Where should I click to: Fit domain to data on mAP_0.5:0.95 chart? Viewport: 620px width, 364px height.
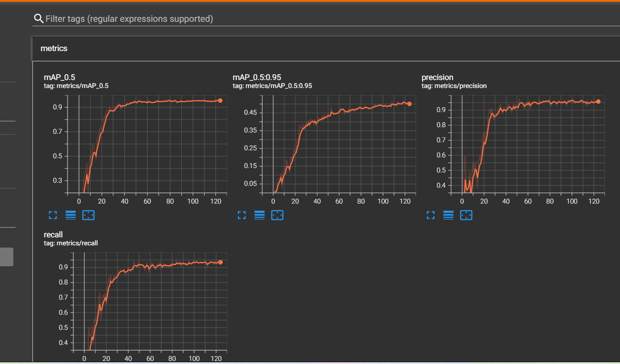coord(277,216)
